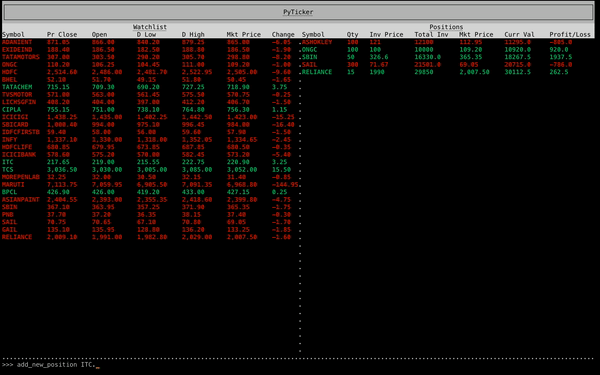Click the '>>>' command prompt

point(8,365)
